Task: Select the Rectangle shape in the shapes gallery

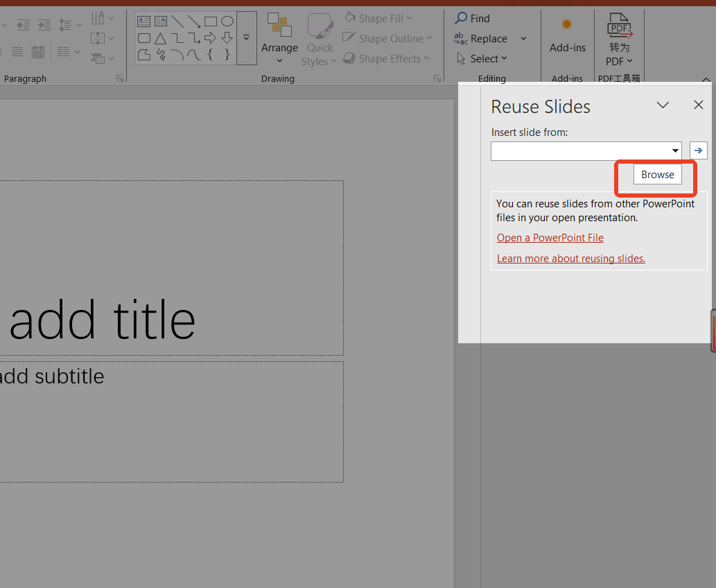Action: tap(211, 21)
